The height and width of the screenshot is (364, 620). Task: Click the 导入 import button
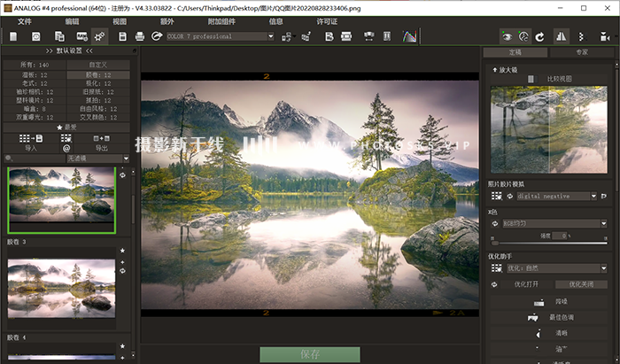[31, 148]
